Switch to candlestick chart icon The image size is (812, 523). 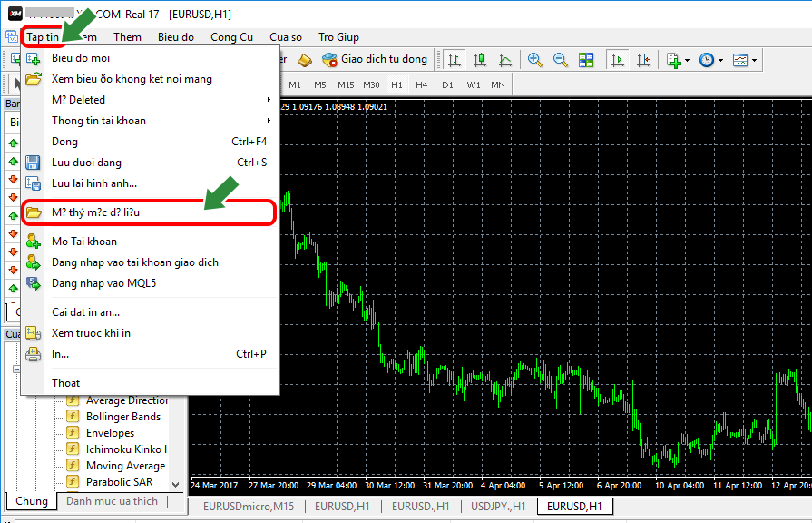pos(480,60)
